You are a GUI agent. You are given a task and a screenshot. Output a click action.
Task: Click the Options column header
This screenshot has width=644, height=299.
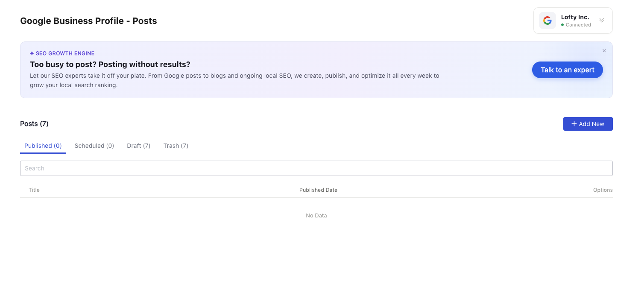point(603,190)
